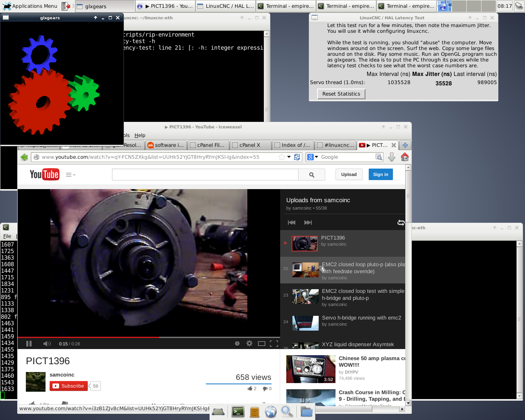Switch to LinuxCNC / HAL L... taskbar window

point(226,6)
